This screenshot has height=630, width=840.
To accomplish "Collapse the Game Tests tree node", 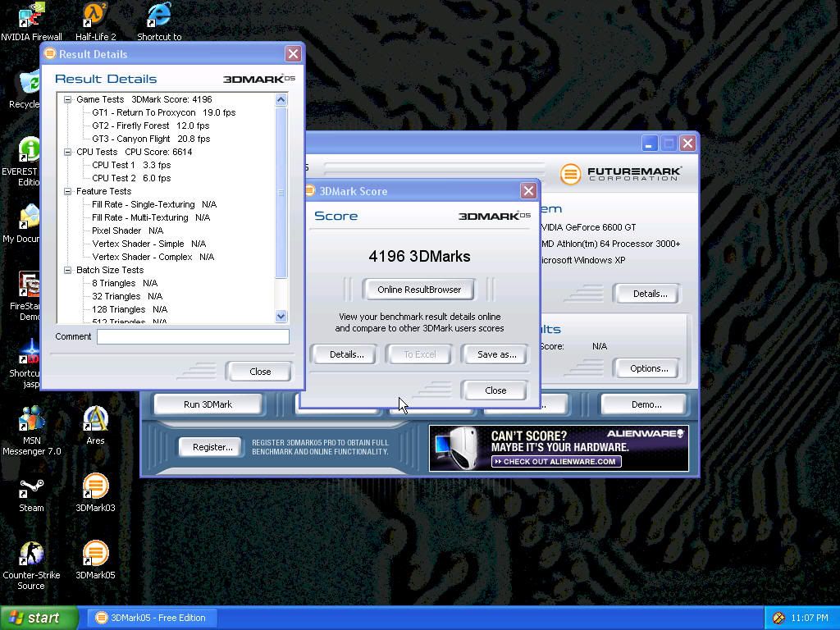I will 69,99.
